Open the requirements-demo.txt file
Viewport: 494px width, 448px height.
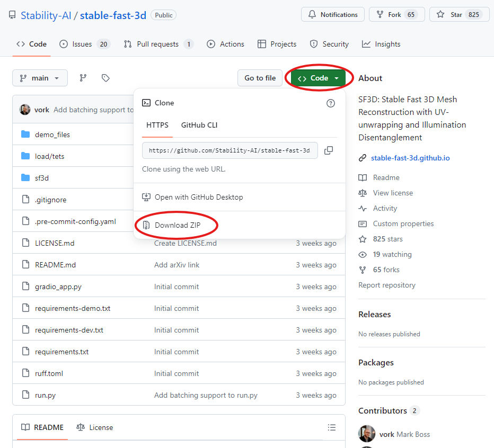(x=73, y=308)
